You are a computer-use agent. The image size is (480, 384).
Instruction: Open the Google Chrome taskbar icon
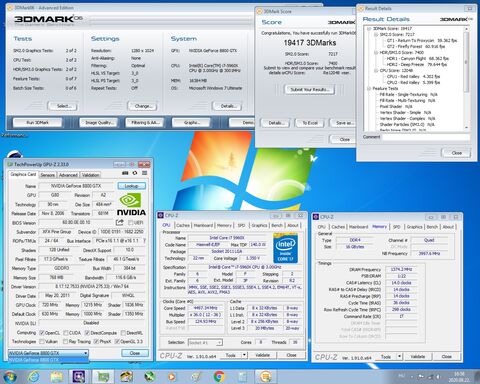[x=219, y=377]
